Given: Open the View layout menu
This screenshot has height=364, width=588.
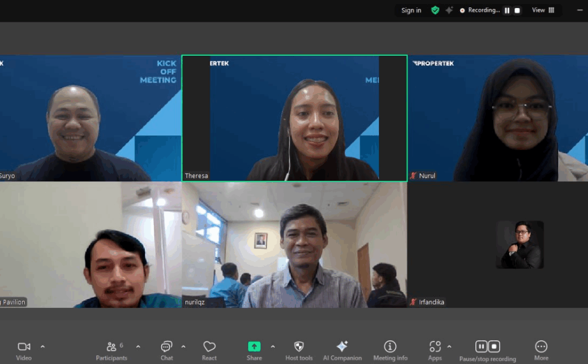Looking at the screenshot, I should 543,10.
